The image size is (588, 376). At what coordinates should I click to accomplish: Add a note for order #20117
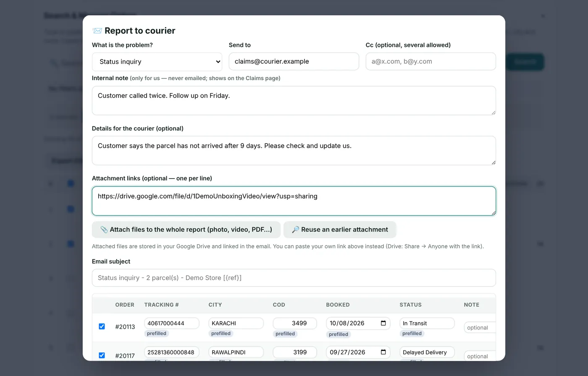480,356
